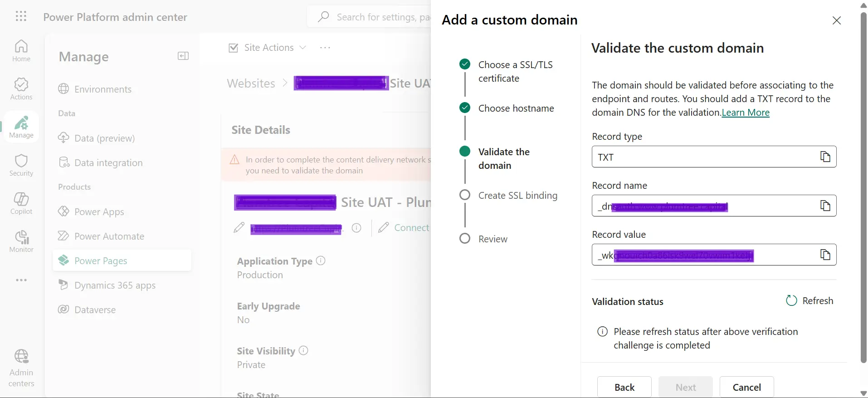Collapse the Manage navigation pane

[183, 56]
